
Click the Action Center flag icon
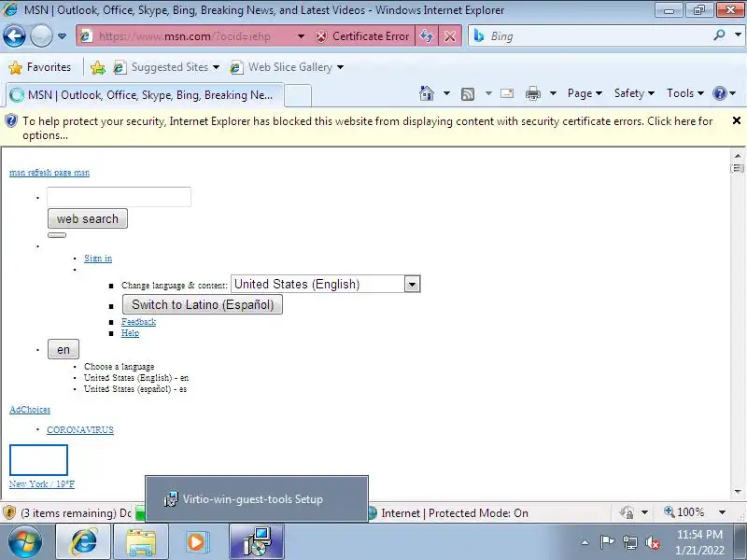pos(607,542)
